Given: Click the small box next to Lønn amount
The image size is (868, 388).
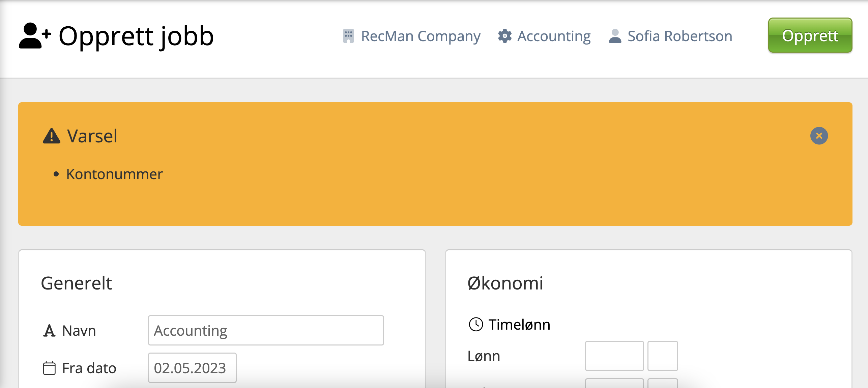Looking at the screenshot, I should pos(663,356).
